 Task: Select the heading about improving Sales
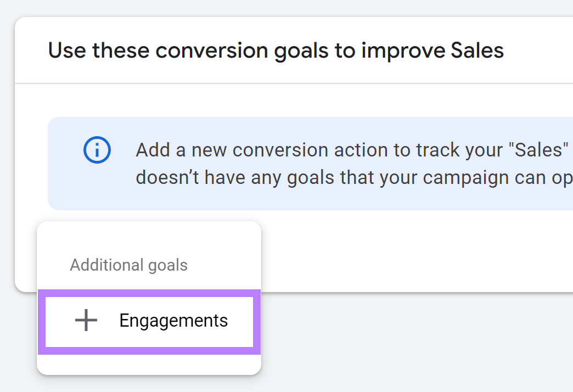pos(276,50)
